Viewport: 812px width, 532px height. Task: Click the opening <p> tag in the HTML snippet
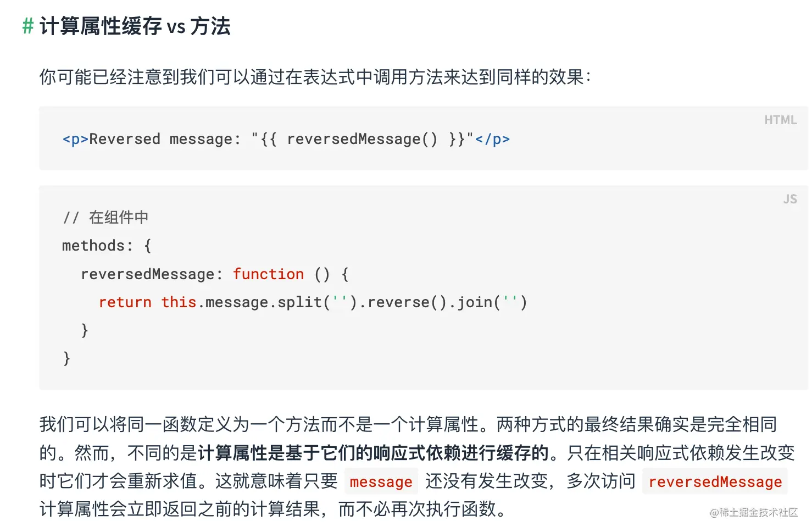(x=75, y=139)
